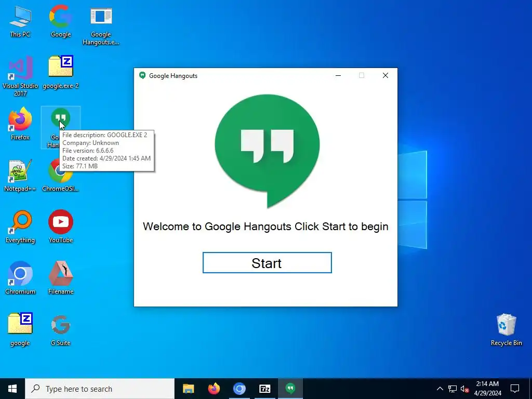This screenshot has height=399, width=532.
Task: Open 7-Zip from the taskbar
Action: click(264, 389)
